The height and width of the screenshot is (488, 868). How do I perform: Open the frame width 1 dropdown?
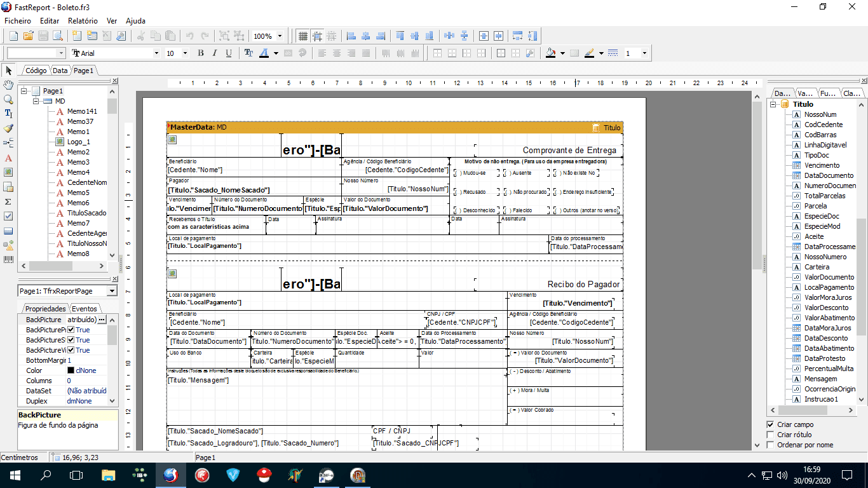click(644, 53)
